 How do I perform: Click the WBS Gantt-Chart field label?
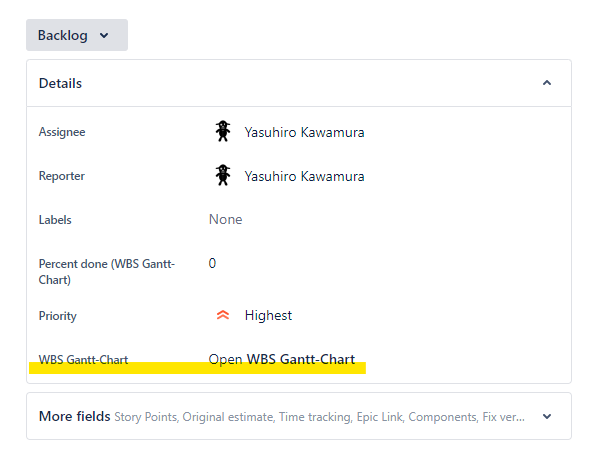click(x=83, y=360)
